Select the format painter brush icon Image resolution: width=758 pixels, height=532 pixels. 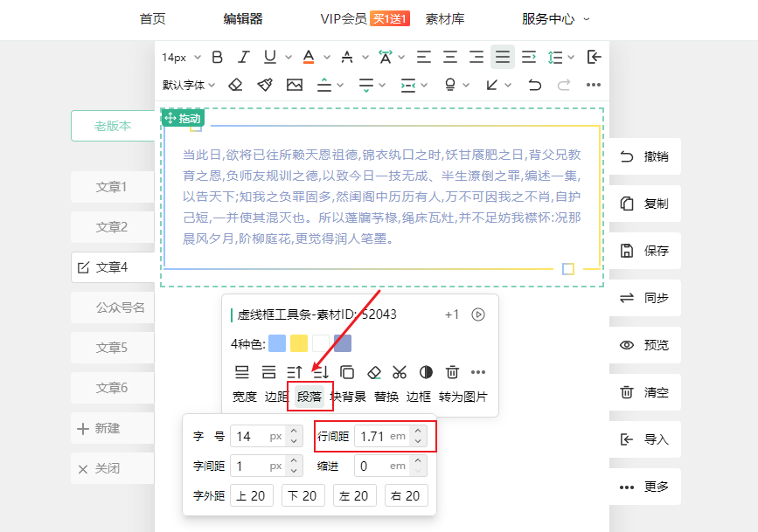(265, 85)
